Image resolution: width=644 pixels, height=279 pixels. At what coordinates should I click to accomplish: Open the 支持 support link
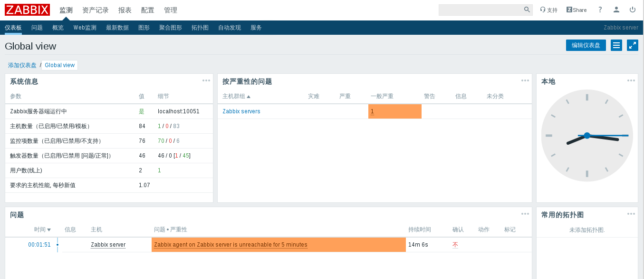pyautogui.click(x=549, y=10)
